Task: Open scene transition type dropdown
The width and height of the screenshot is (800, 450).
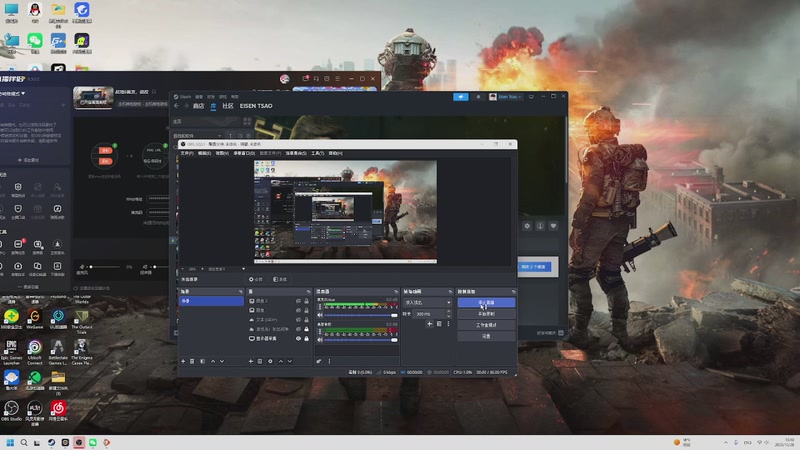Action: (x=428, y=303)
